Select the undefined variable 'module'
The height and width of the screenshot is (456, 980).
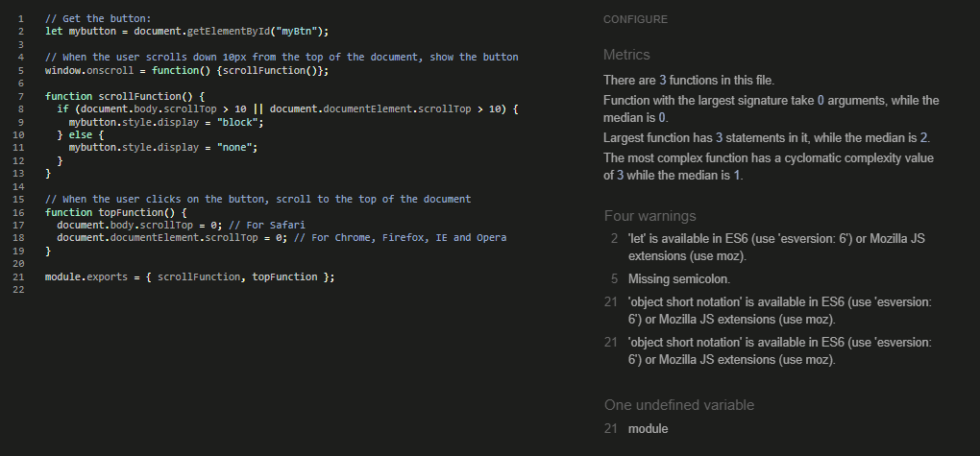[x=648, y=429]
